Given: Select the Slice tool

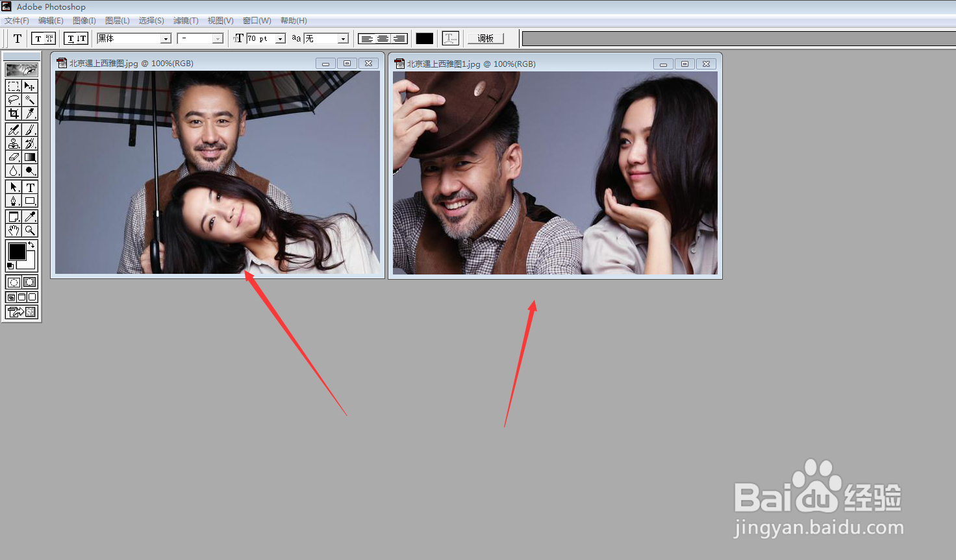Looking at the screenshot, I should pyautogui.click(x=30, y=114).
